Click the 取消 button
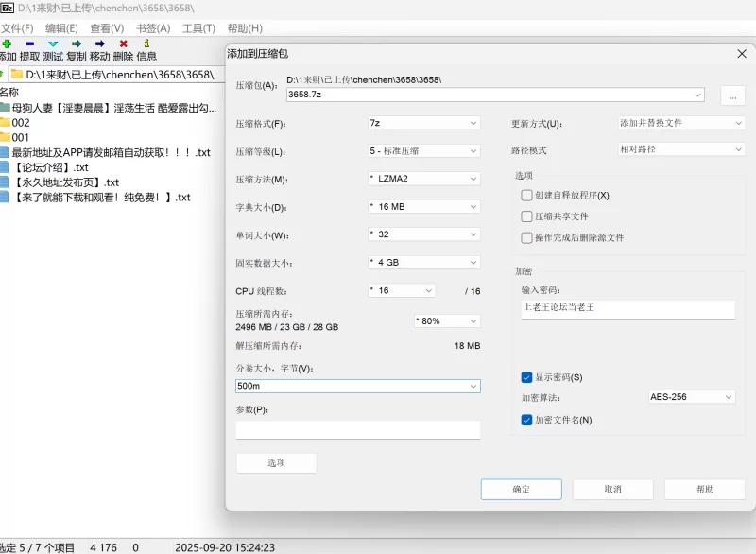Image resolution: width=756 pixels, height=554 pixels. click(612, 490)
